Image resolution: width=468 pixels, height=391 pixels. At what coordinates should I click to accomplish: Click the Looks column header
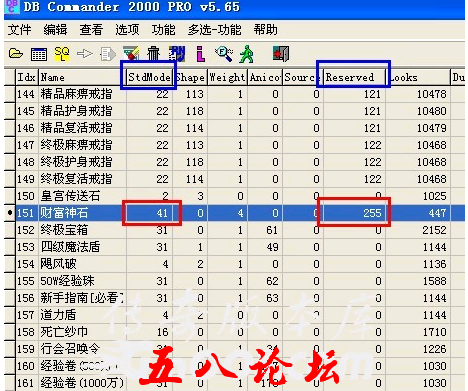click(x=418, y=77)
